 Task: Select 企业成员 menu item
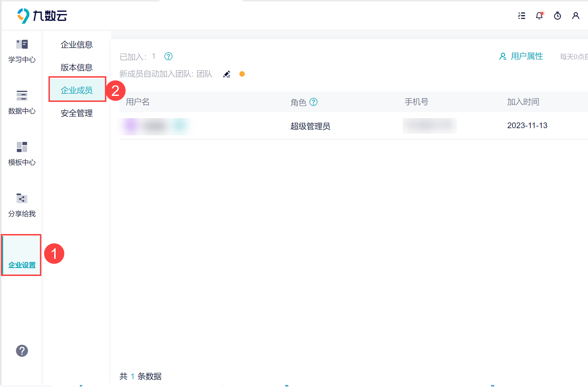click(76, 90)
